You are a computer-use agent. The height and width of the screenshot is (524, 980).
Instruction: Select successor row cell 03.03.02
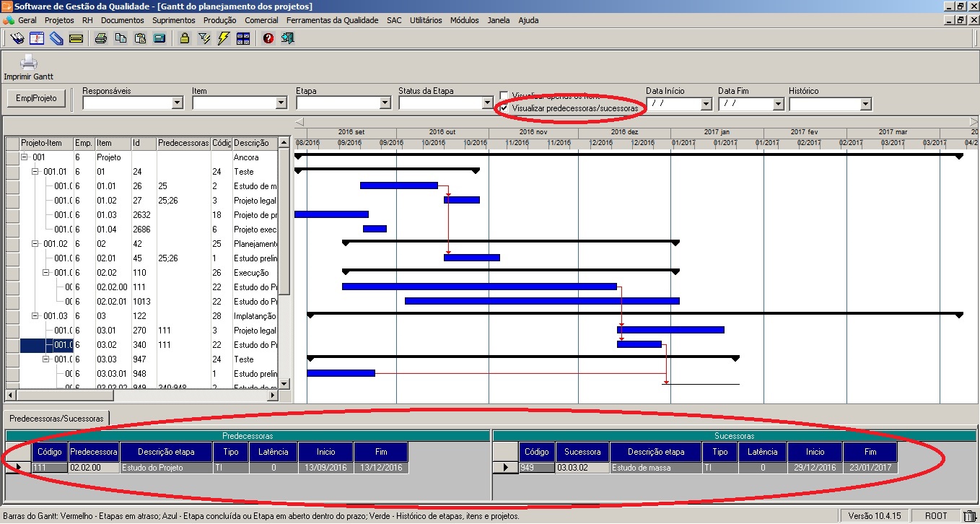point(582,468)
